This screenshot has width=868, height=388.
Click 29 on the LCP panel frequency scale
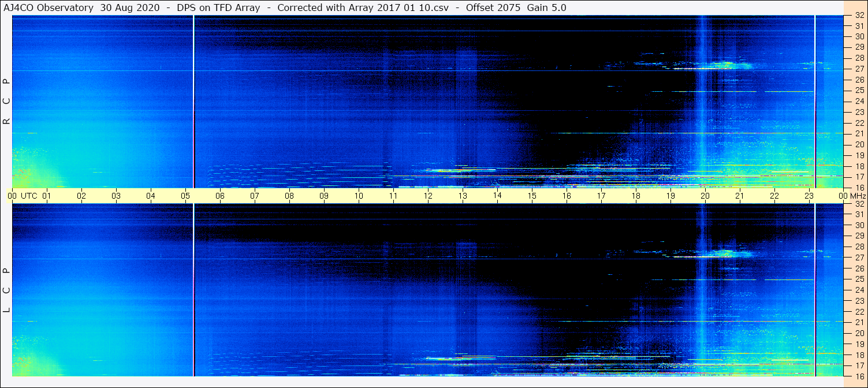pos(859,236)
